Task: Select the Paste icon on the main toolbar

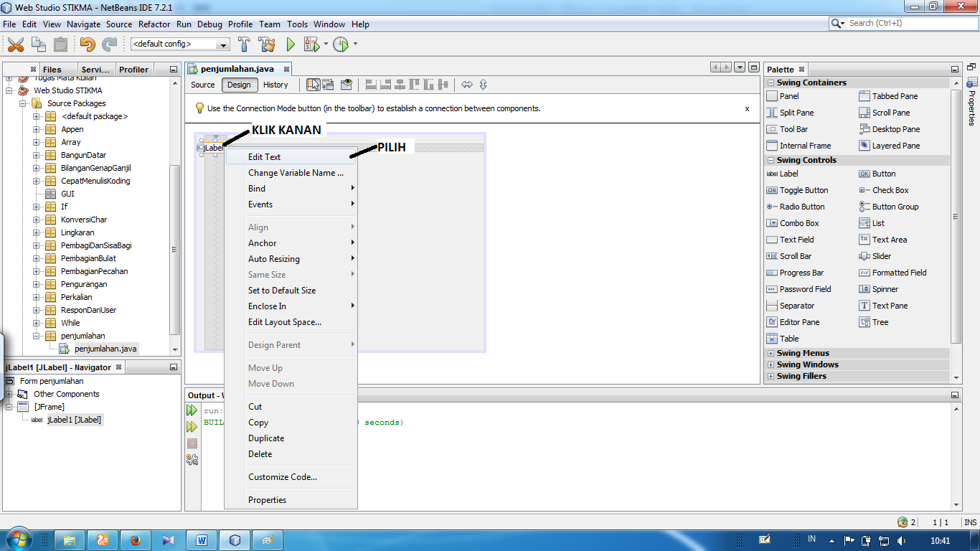Action: [x=61, y=44]
